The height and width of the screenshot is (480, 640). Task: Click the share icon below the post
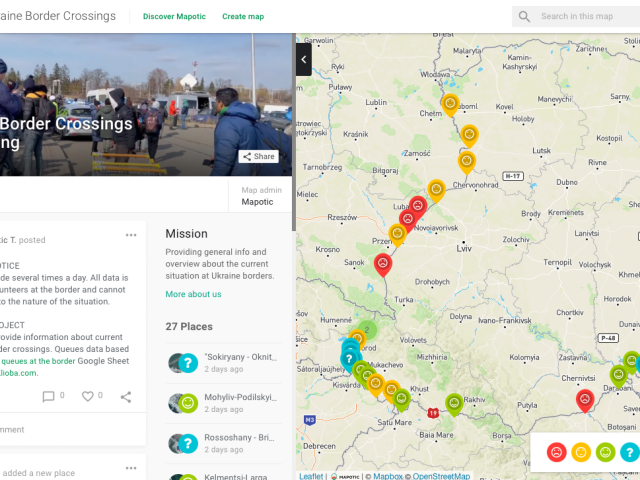126,397
